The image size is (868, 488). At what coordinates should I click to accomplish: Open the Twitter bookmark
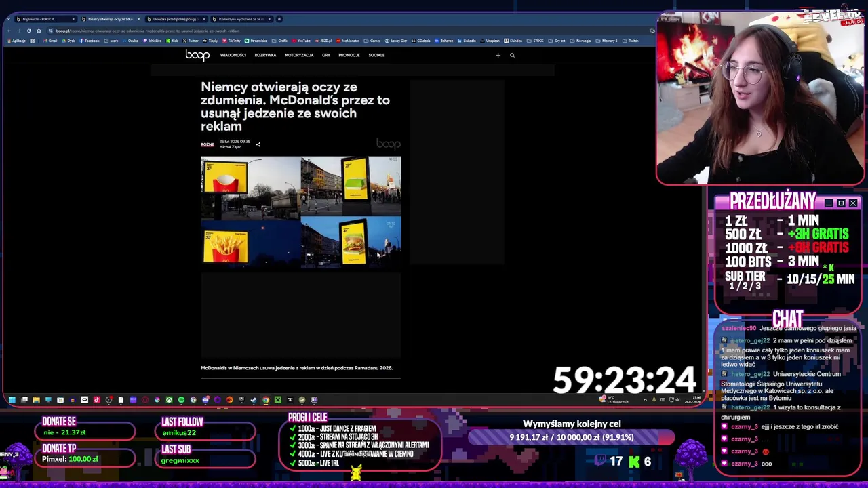(191, 41)
